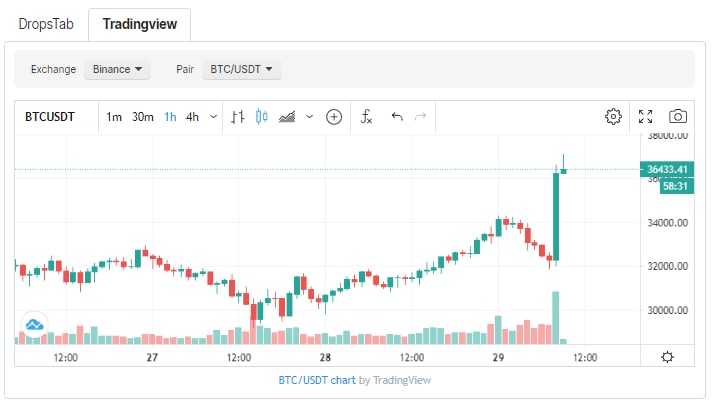Expand more chart styles chevron
The image size is (714, 404).
tap(310, 117)
